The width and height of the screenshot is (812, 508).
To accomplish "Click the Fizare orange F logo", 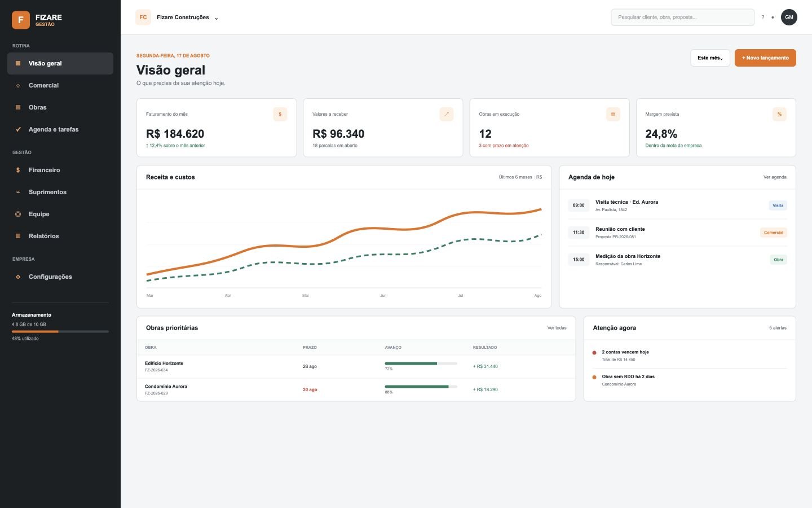I will click(21, 20).
